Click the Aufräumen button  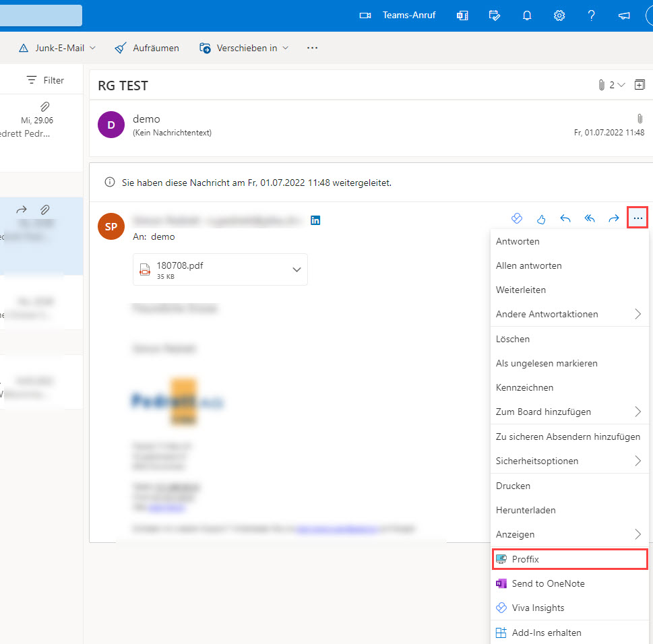147,48
